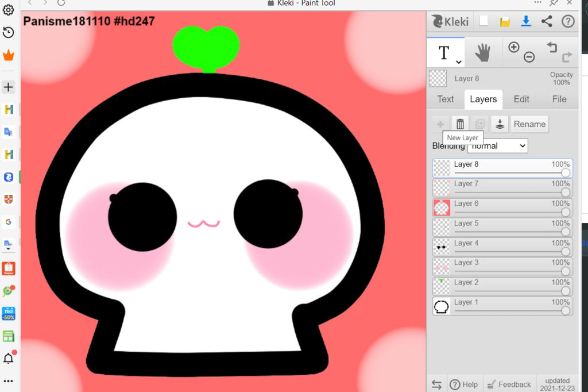Open the browser history clock icon
The width and height of the screenshot is (588, 392).
tap(8, 32)
